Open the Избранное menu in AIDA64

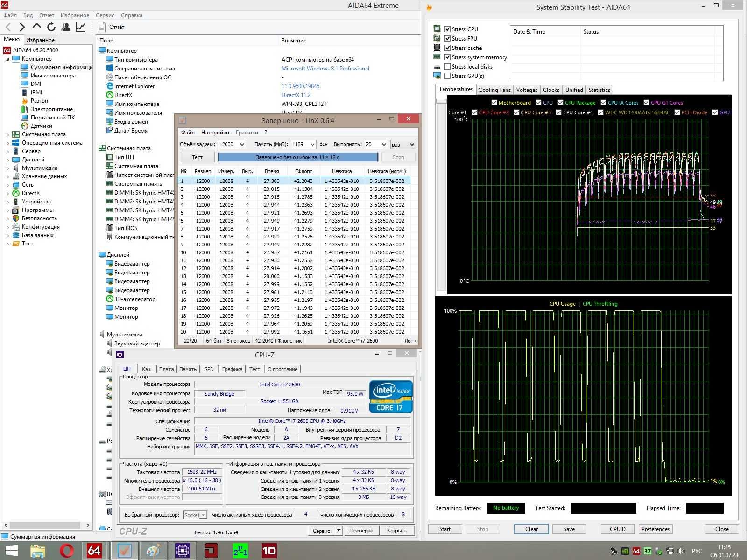[75, 15]
